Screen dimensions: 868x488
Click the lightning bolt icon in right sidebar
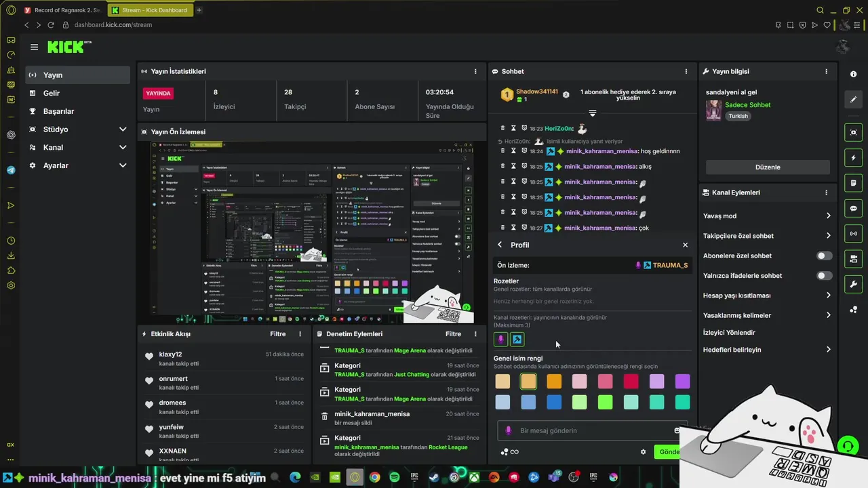(x=853, y=158)
